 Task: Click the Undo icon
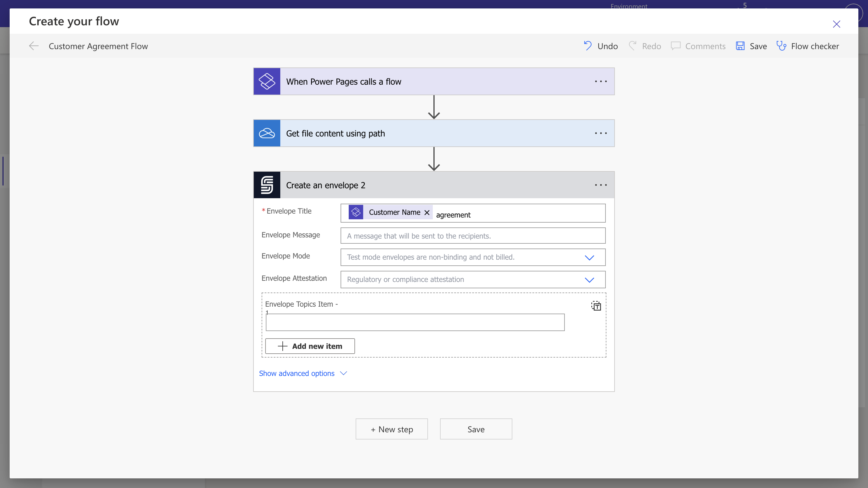tap(587, 46)
